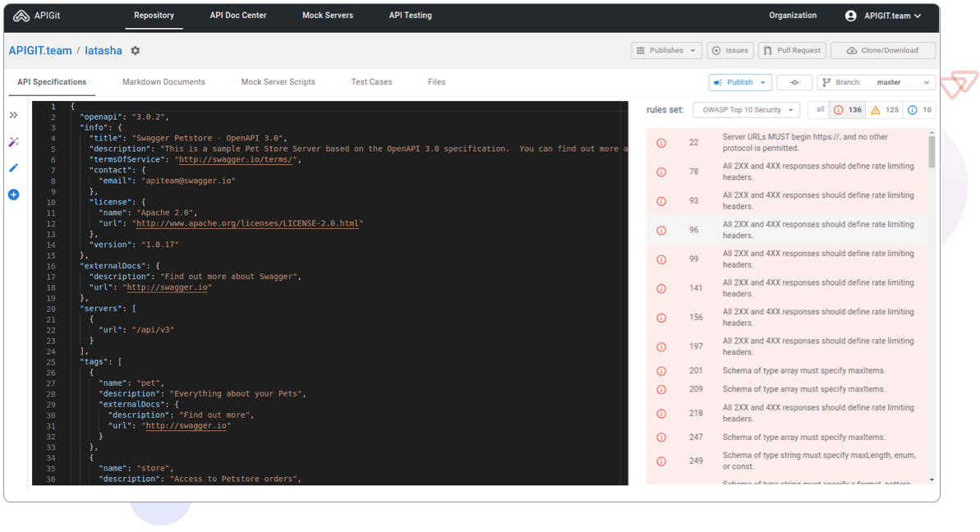
Task: Click the Clone/Download button
Action: click(882, 51)
